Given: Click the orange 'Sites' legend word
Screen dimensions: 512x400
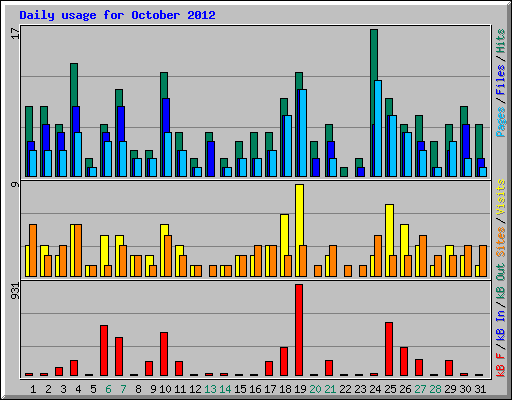Looking at the screenshot, I should 500,242.
